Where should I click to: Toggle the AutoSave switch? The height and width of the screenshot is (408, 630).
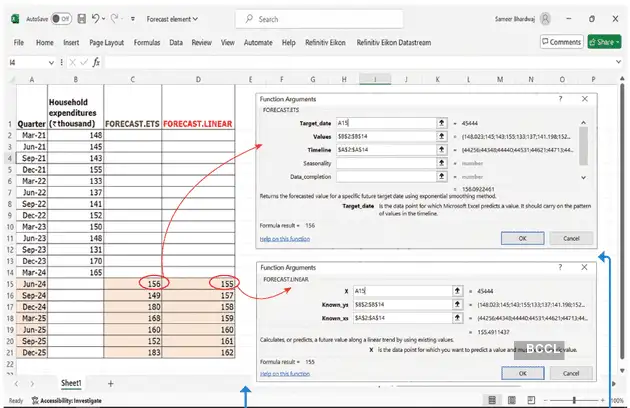pyautogui.click(x=60, y=18)
